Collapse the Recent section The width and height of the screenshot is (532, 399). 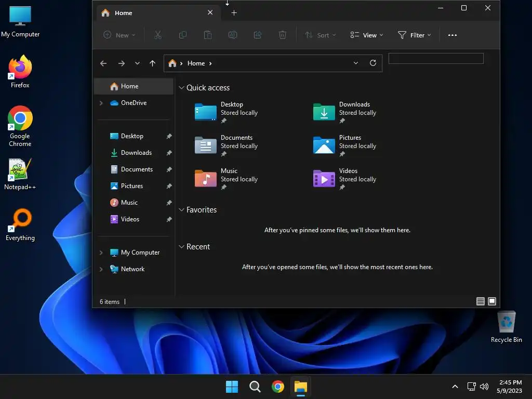[181, 247]
